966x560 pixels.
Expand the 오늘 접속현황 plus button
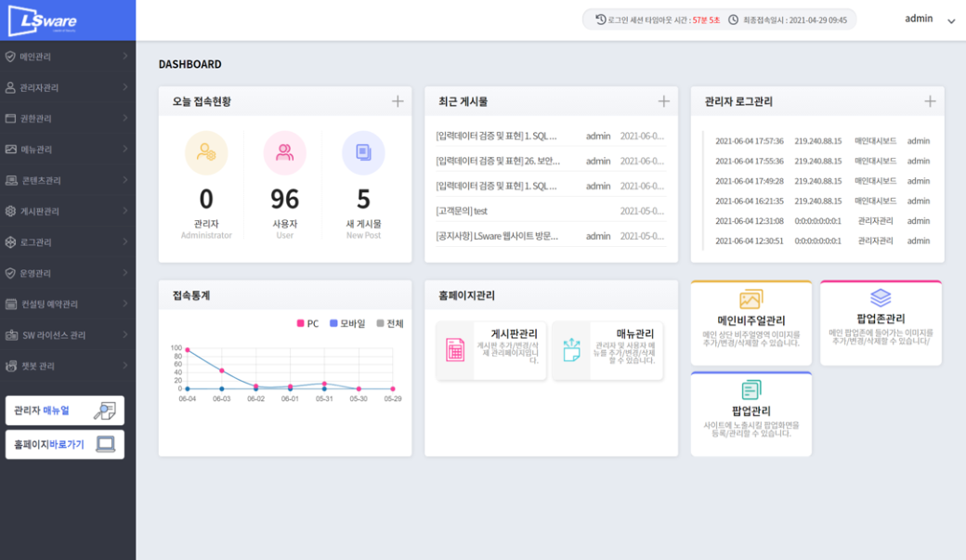398,101
